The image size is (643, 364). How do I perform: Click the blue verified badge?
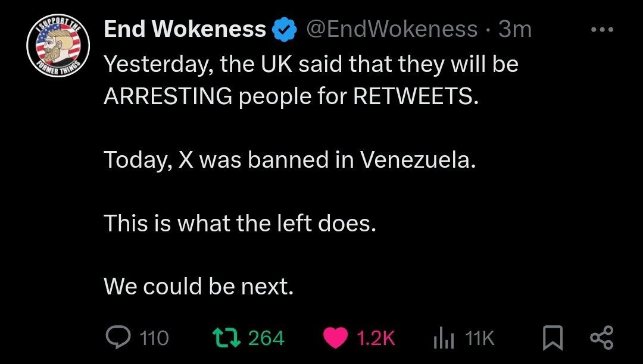[285, 29]
